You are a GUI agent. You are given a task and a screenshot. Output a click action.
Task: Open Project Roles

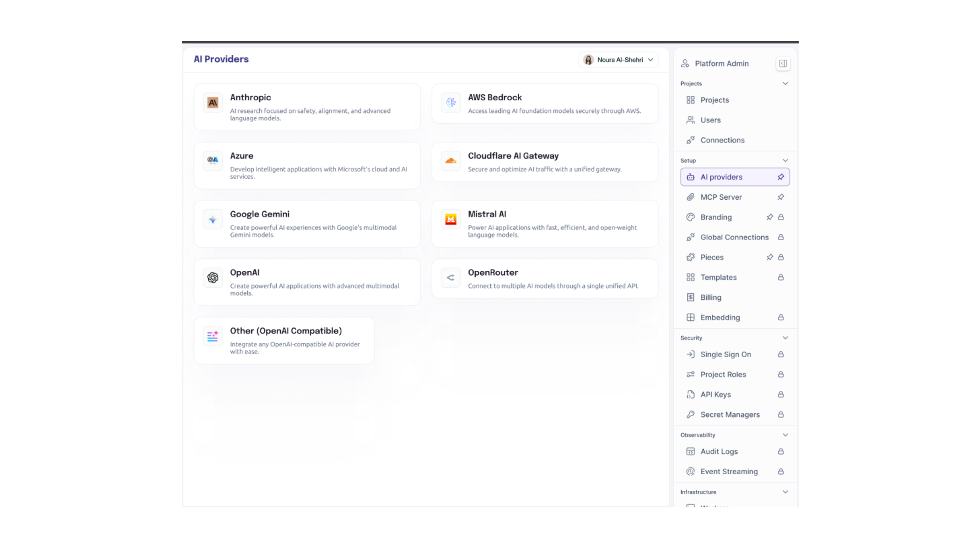(735, 375)
